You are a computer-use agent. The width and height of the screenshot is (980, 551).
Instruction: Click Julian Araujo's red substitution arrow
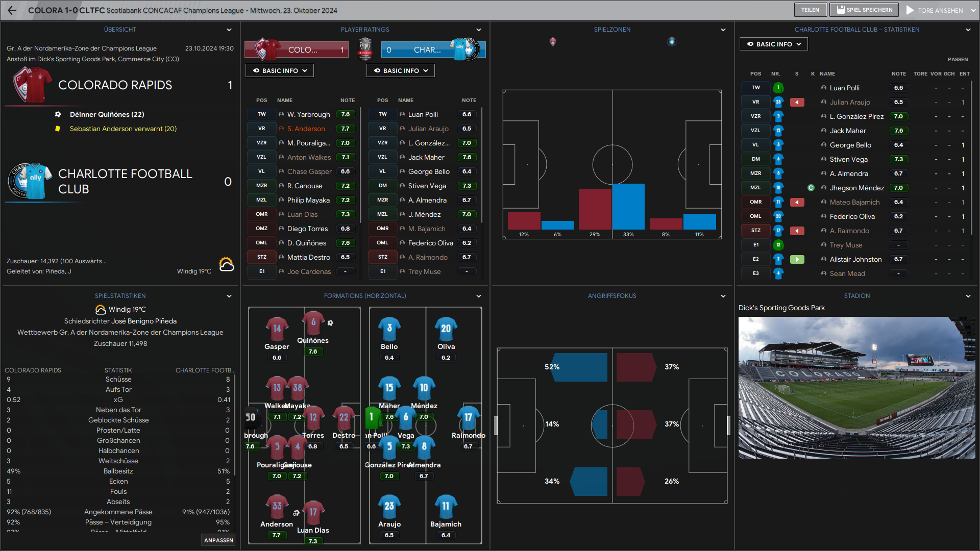click(797, 103)
